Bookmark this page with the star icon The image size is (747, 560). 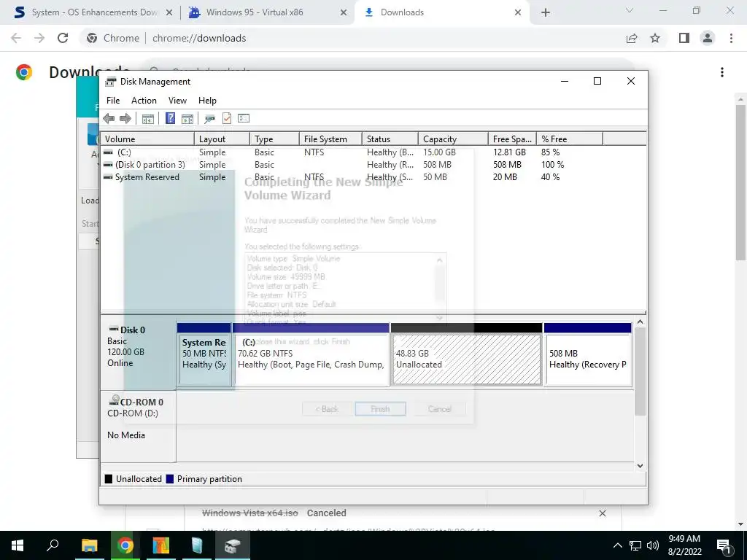[655, 38]
